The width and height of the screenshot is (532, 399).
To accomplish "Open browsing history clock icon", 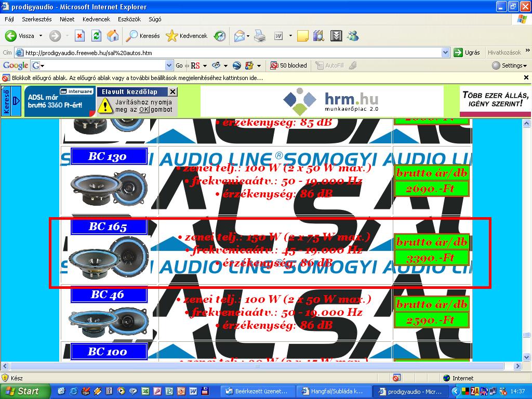I will (x=220, y=36).
